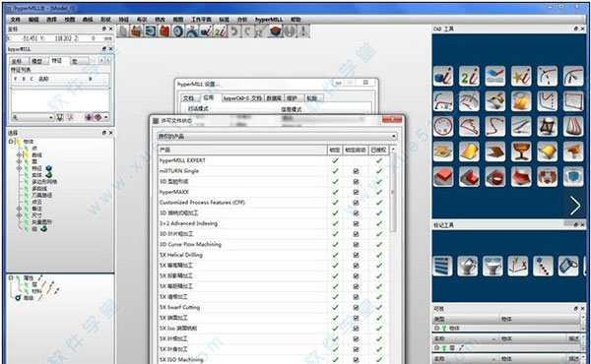Click next-page arrow in CAD tools panel

(x=575, y=206)
